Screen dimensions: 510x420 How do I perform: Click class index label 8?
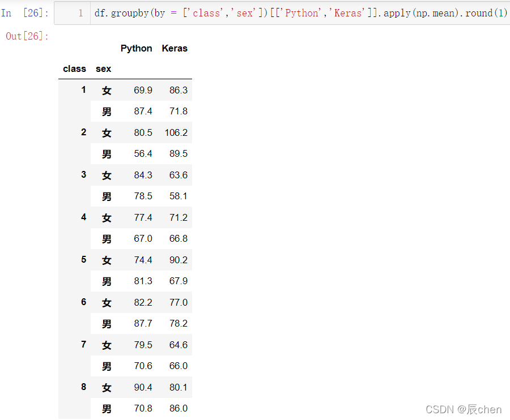[84, 387]
